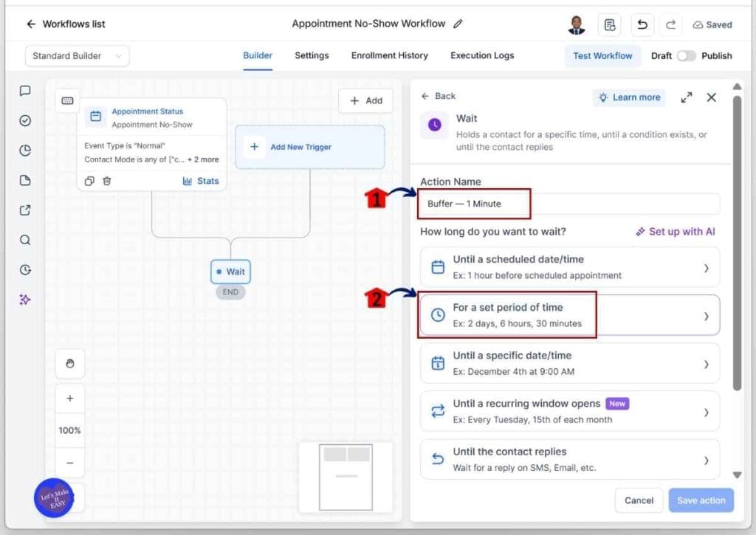Expand 'Until a scheduled date/time' option

(x=570, y=267)
